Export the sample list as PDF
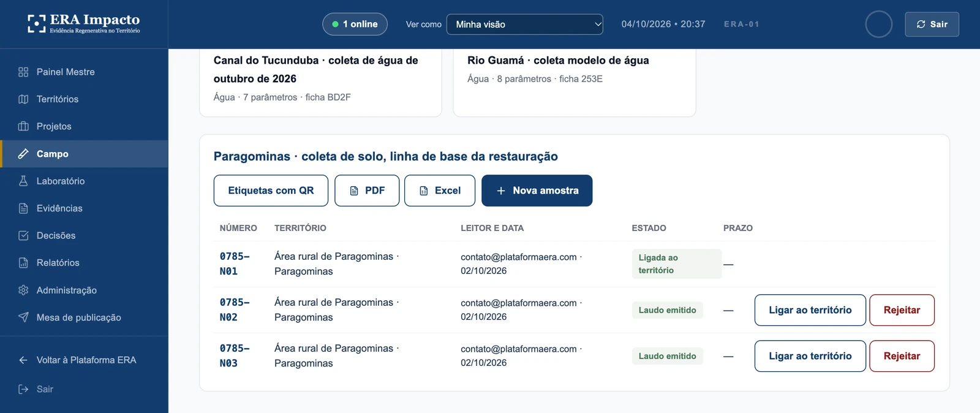This screenshot has height=413, width=980. pos(367,191)
